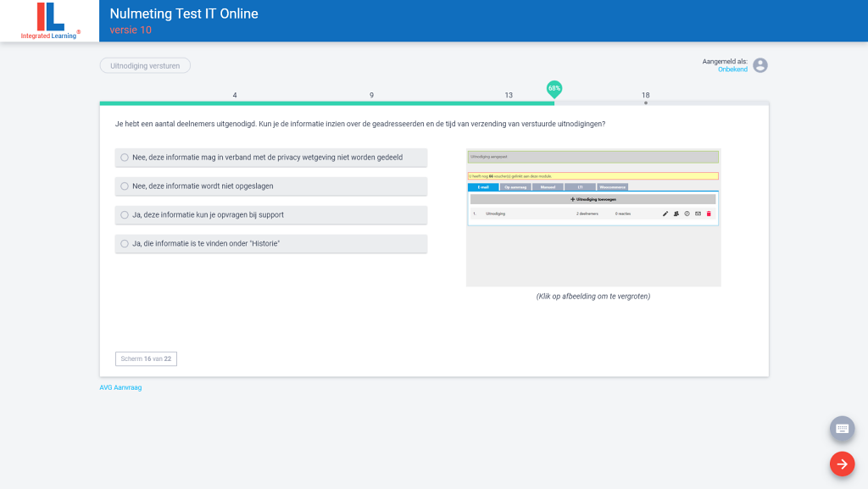Click the red trash icon in the screenshot
Screen dimensions: 868x489
[x=709, y=214]
